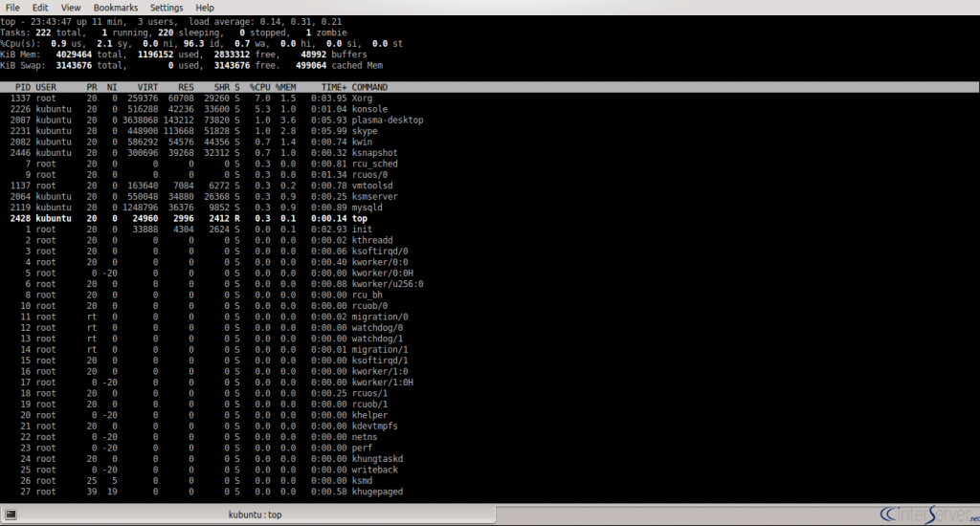Click the ksoftirqd/1 process name
Viewport: 980px width, 526px height.
(x=380, y=361)
